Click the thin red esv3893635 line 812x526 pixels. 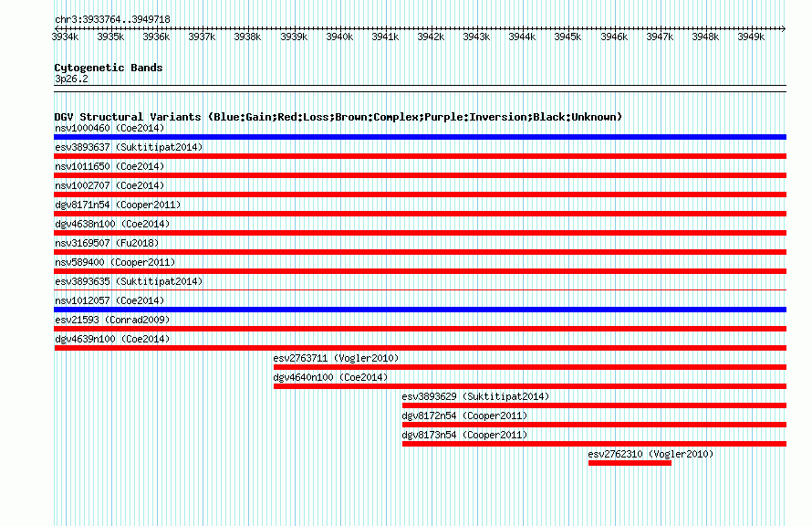click(x=420, y=289)
